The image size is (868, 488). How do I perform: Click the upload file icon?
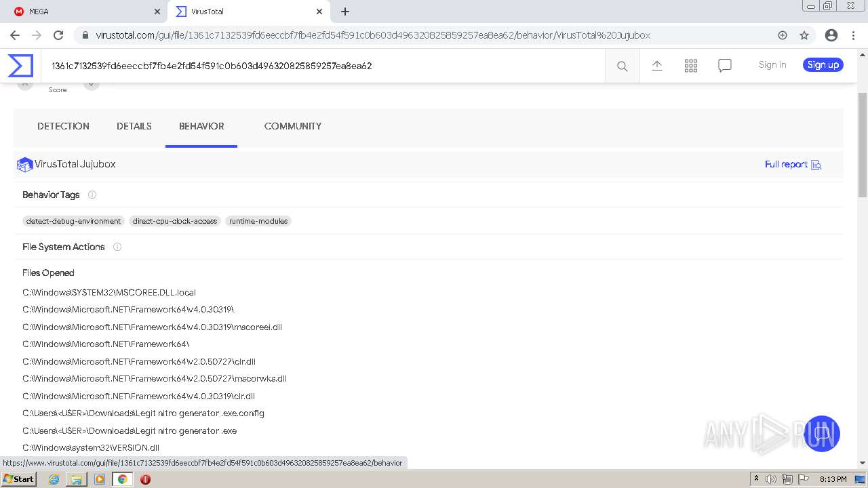point(657,66)
